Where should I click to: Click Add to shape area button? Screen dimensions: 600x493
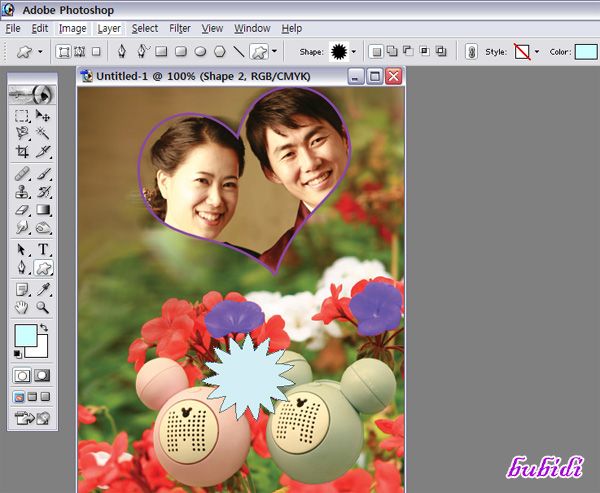(x=392, y=51)
